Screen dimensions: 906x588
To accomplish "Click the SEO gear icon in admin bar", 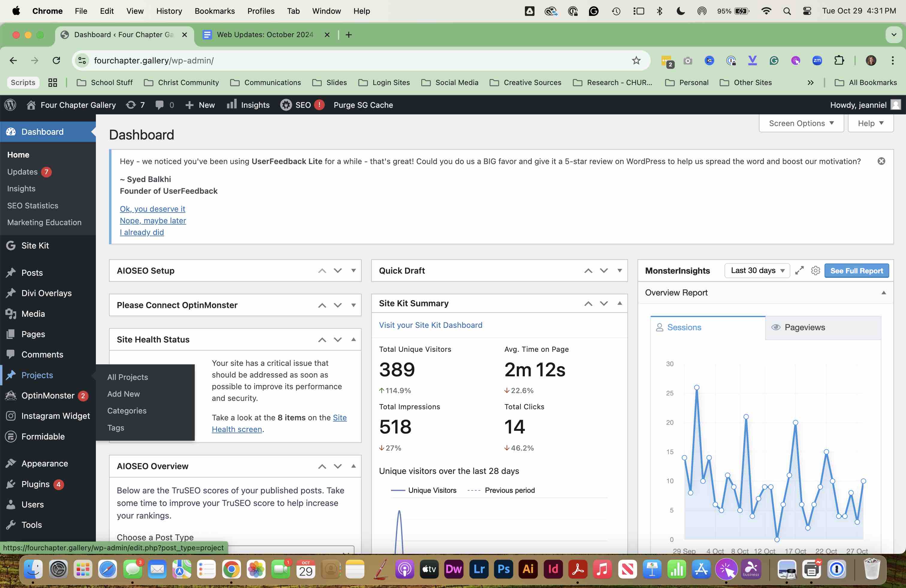I will point(286,105).
